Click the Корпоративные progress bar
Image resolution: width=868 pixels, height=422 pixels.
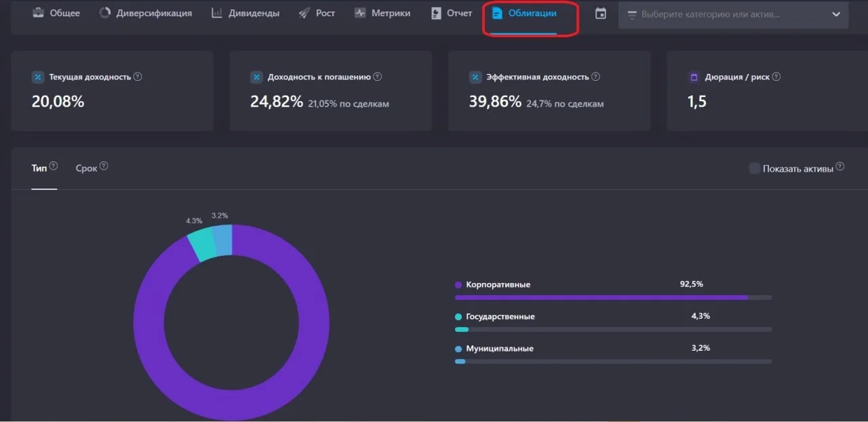pyautogui.click(x=613, y=297)
